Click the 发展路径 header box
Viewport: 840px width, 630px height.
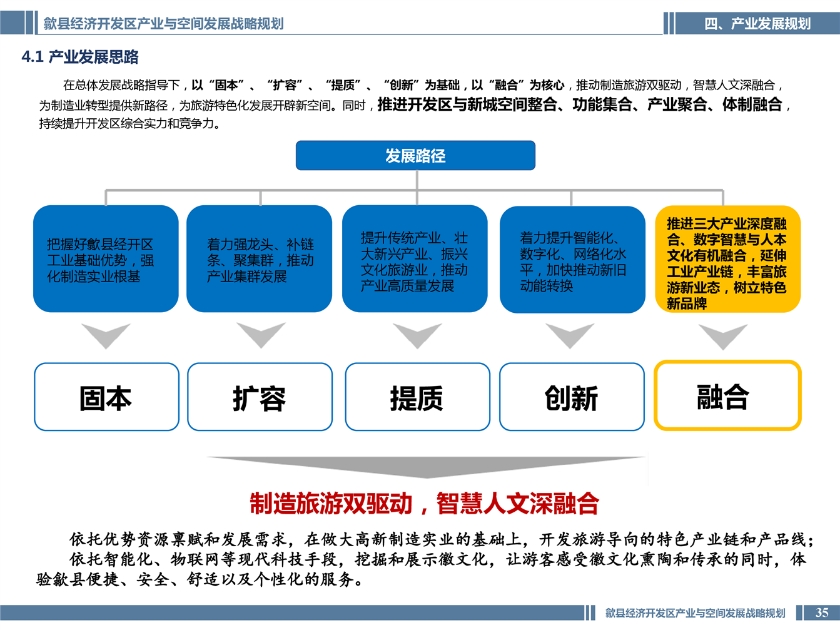point(415,156)
